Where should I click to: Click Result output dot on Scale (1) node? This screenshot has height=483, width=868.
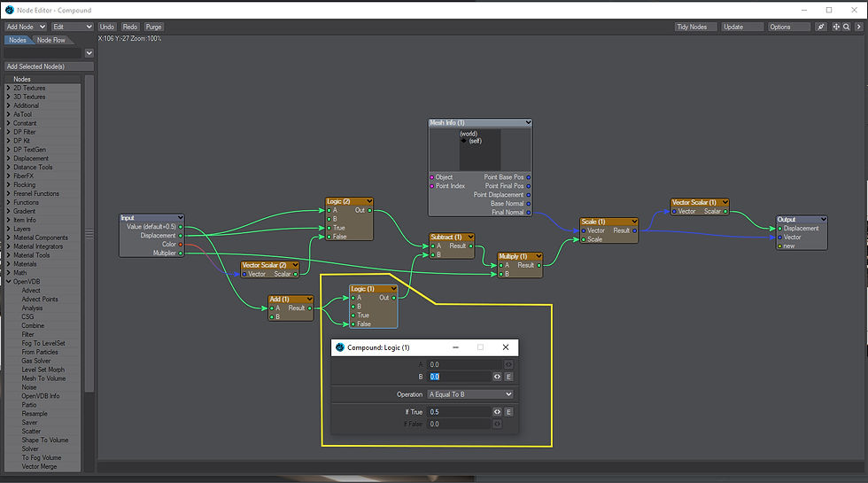634,230
